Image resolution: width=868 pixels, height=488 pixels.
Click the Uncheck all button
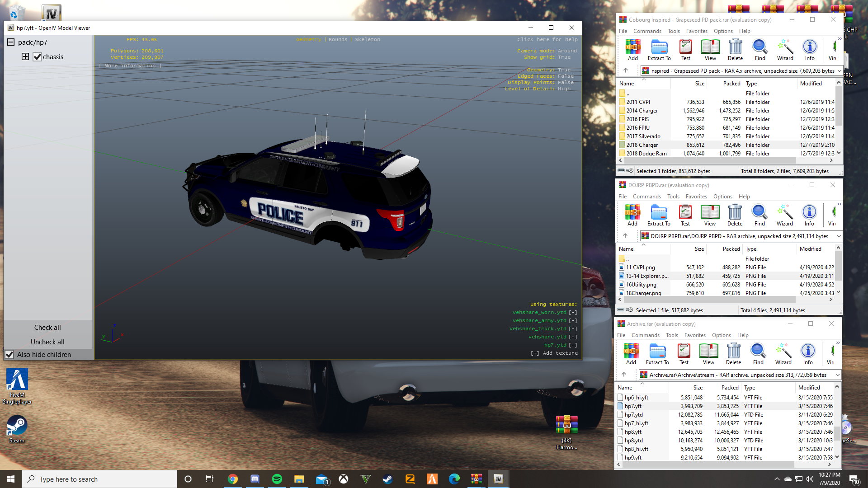coord(47,342)
